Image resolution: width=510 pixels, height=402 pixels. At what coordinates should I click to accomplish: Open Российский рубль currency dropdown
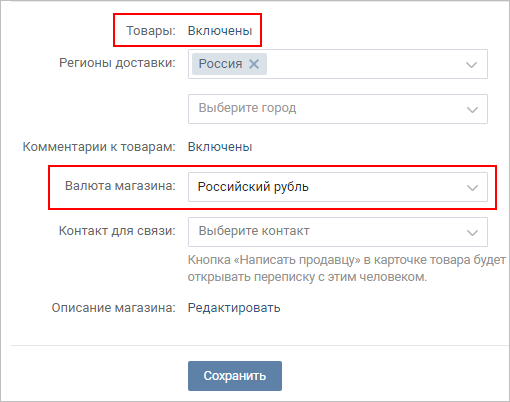[338, 187]
